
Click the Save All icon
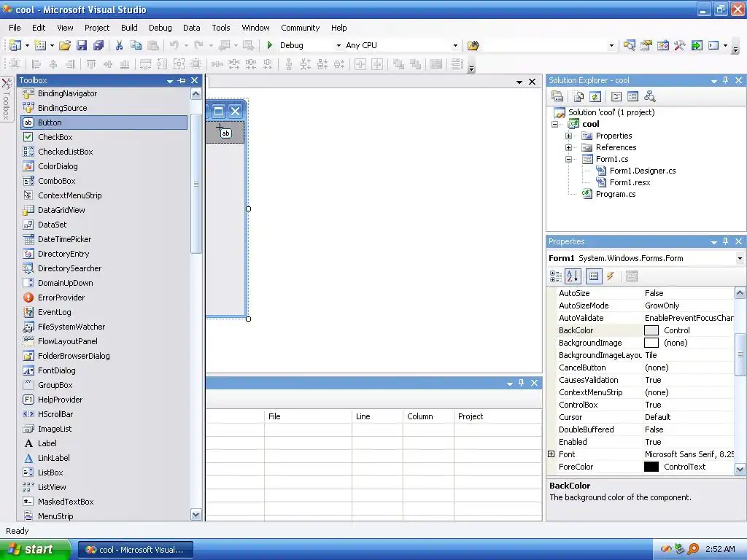pos(98,45)
